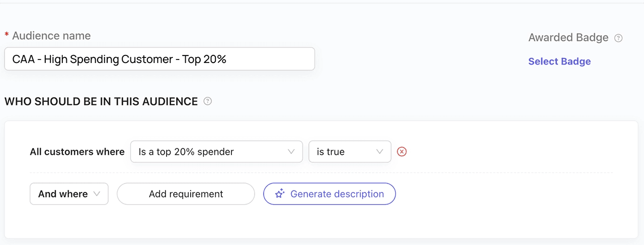Click the help icon next to Awarded Badge
Image resolution: width=644 pixels, height=245 pixels.
[x=619, y=38]
